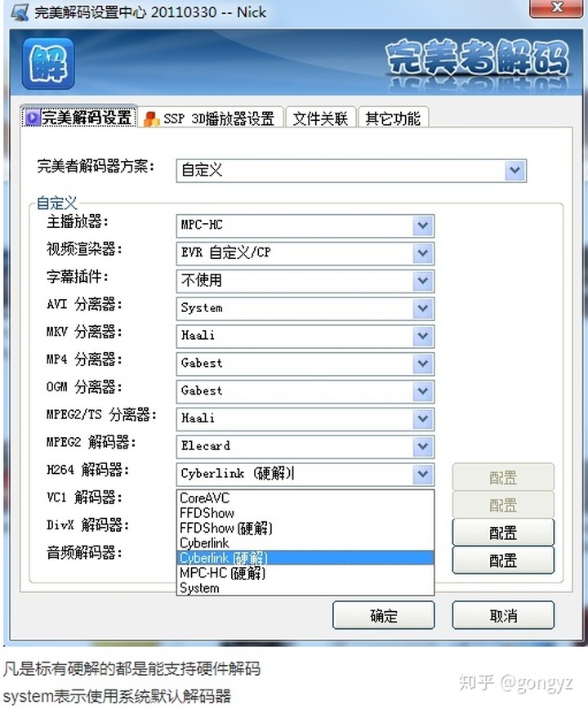Viewport: 588px width, 710px height.
Task: Expand the AVI 分离器 System dropdown
Action: 422,308
